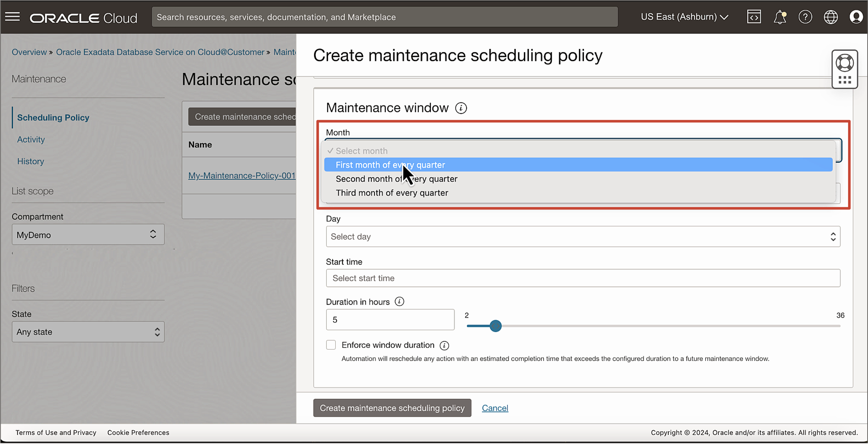Open the Cloud Shell code editor icon
868x444 pixels.
tap(754, 16)
